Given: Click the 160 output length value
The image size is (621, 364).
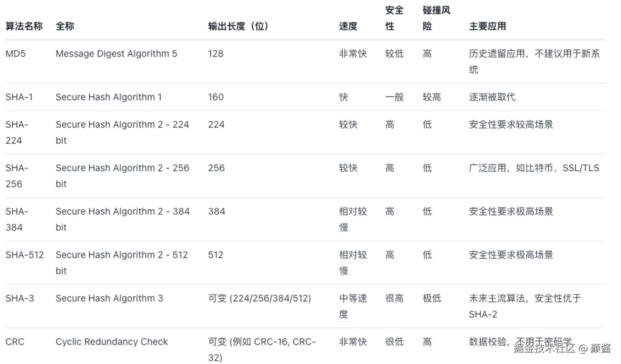Looking at the screenshot, I should [x=216, y=97].
